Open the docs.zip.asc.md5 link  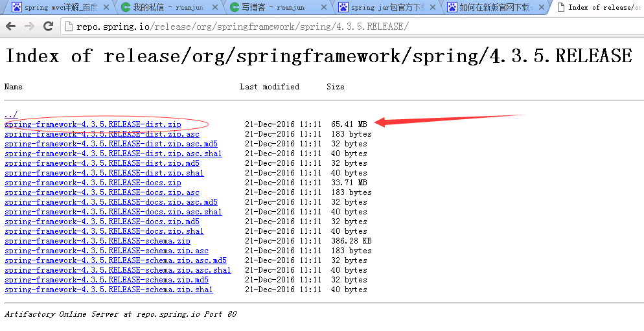[111, 202]
